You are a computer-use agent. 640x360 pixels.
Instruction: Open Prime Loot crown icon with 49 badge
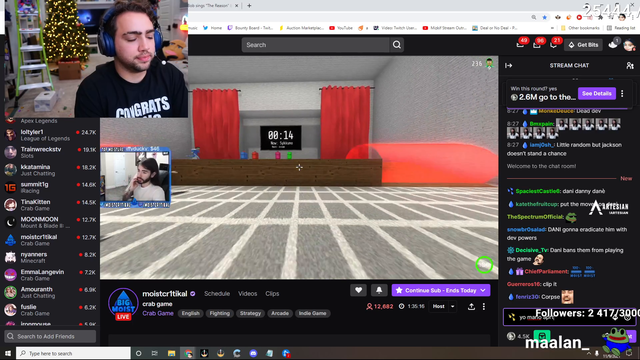click(x=520, y=44)
